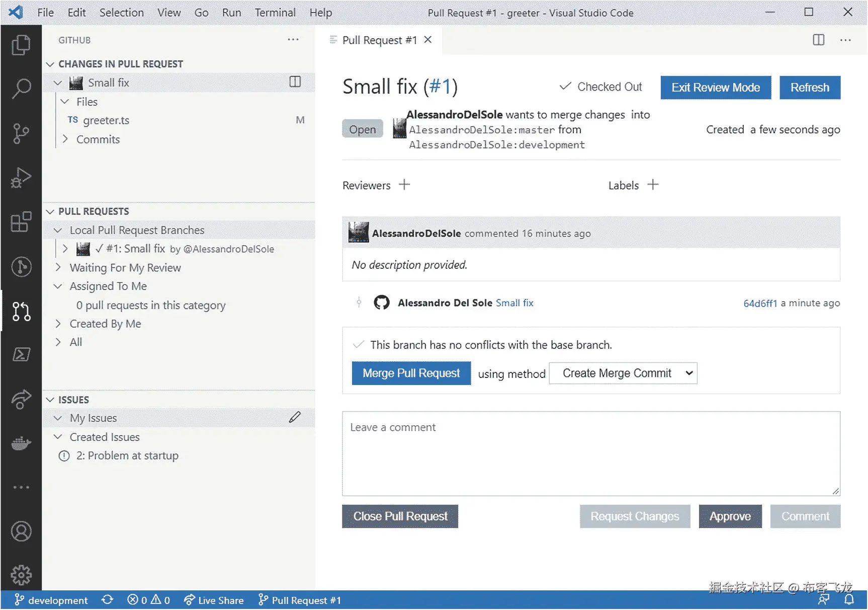Screen dimensions: 868x610
Task: Select the GitHub Pull Requests activity icon
Action: coord(21,311)
